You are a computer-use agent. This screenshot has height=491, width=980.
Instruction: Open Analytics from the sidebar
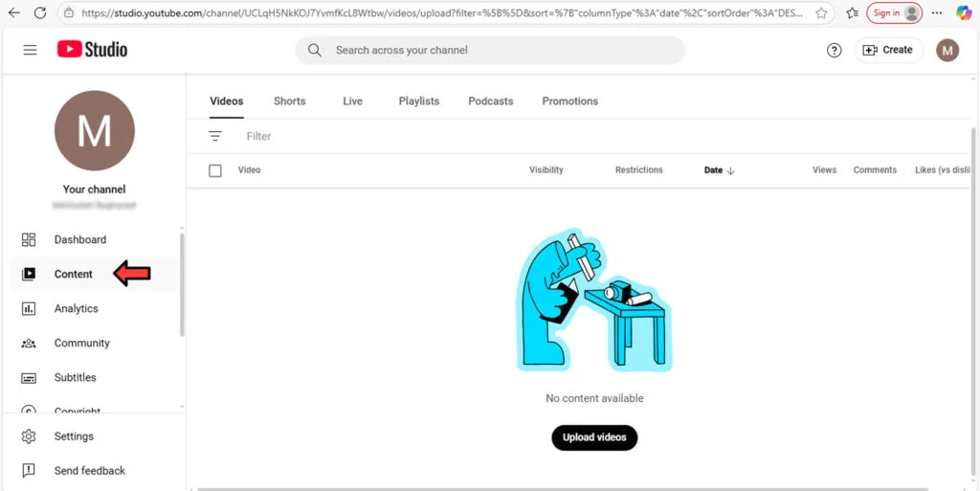(76, 308)
